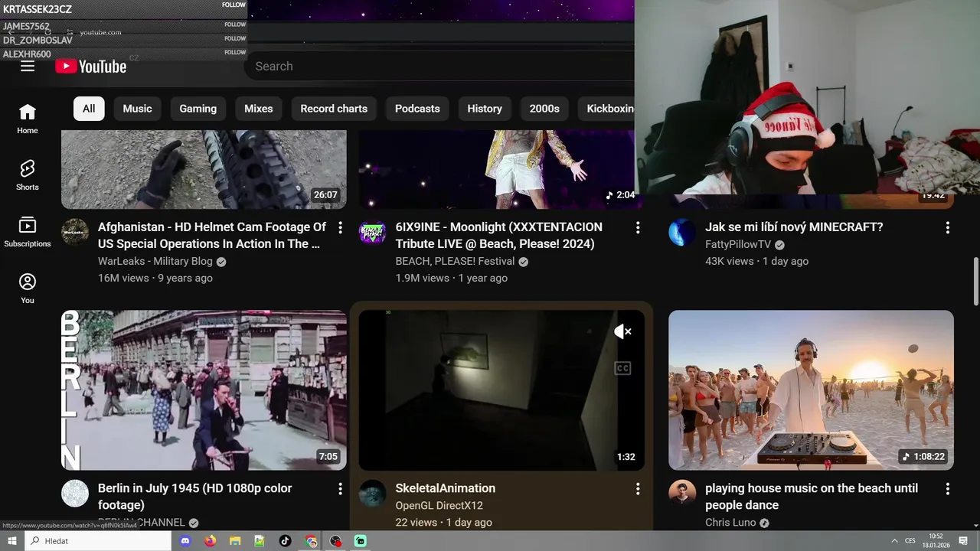This screenshot has height=551, width=980.
Task: Go to WarLeaks - Military Blog channel name
Action: pos(155,261)
